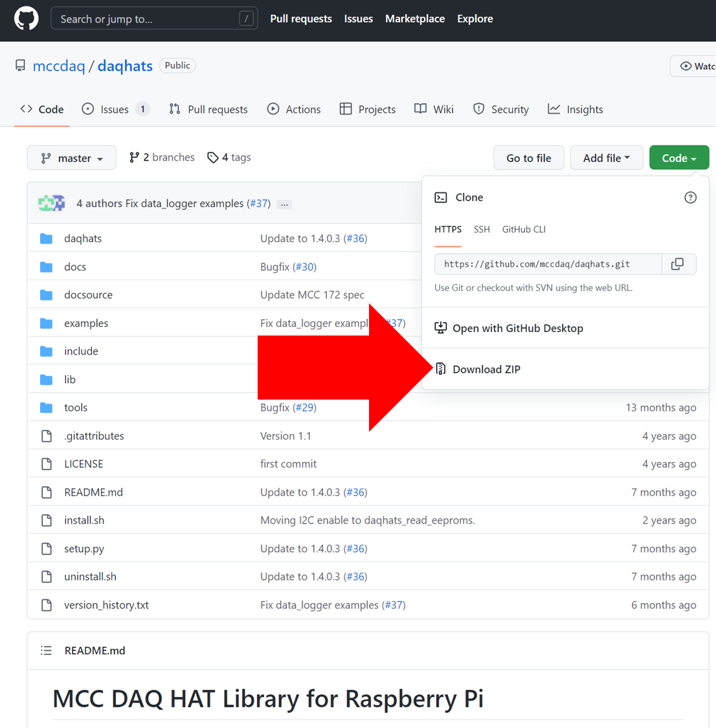Open the Issues repository tab
The image size is (716, 728).
[115, 109]
